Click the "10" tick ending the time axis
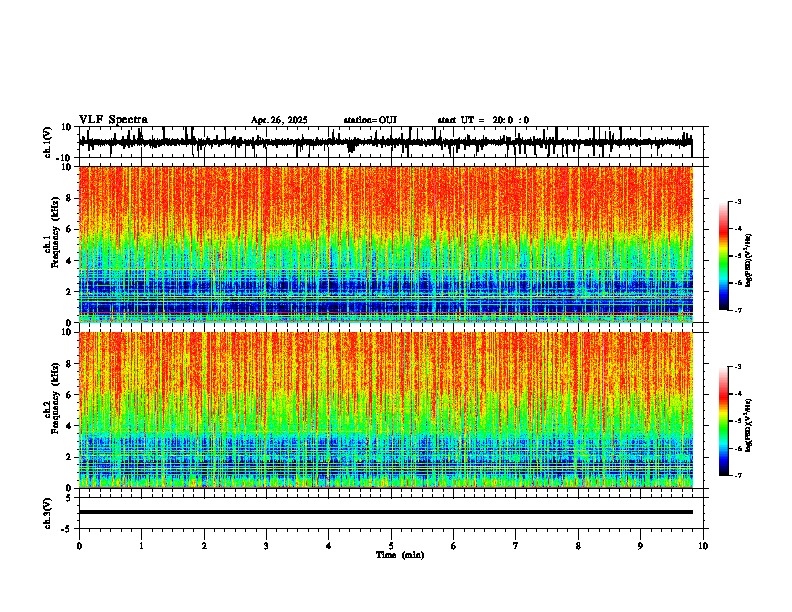This screenshot has width=792, height=612. coord(703,546)
